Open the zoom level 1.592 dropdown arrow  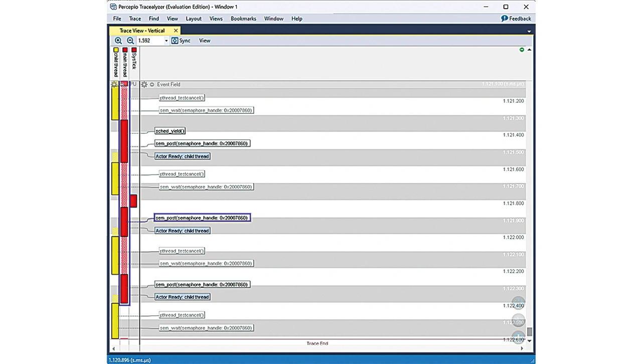[x=166, y=41]
